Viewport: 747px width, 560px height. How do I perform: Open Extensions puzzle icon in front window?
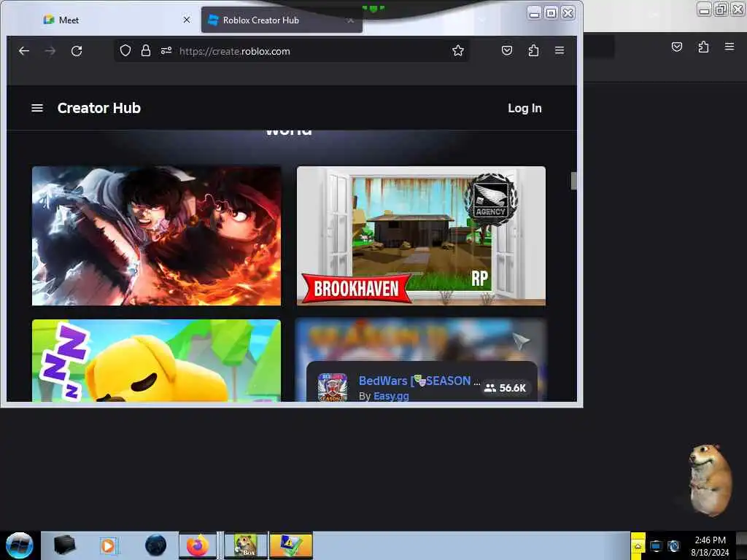(533, 50)
